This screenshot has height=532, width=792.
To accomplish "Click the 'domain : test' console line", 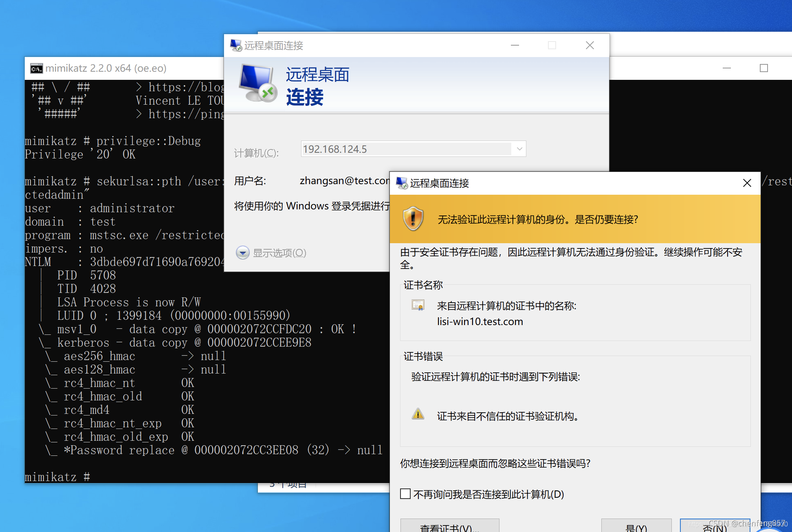I will (x=70, y=222).
